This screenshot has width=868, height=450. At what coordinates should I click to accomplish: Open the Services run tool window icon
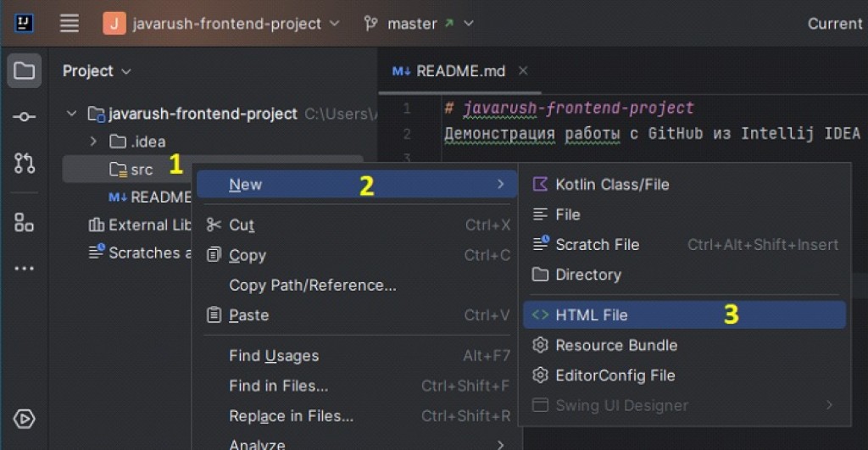coord(25,419)
